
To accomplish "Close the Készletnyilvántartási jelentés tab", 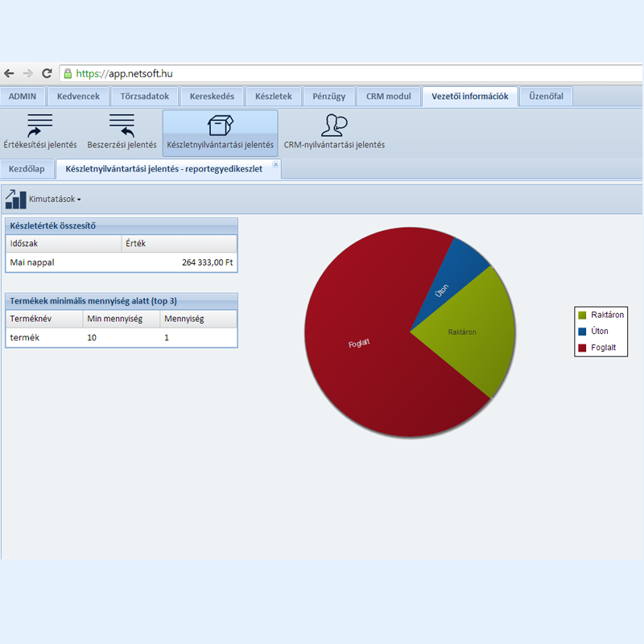I will pos(275,164).
